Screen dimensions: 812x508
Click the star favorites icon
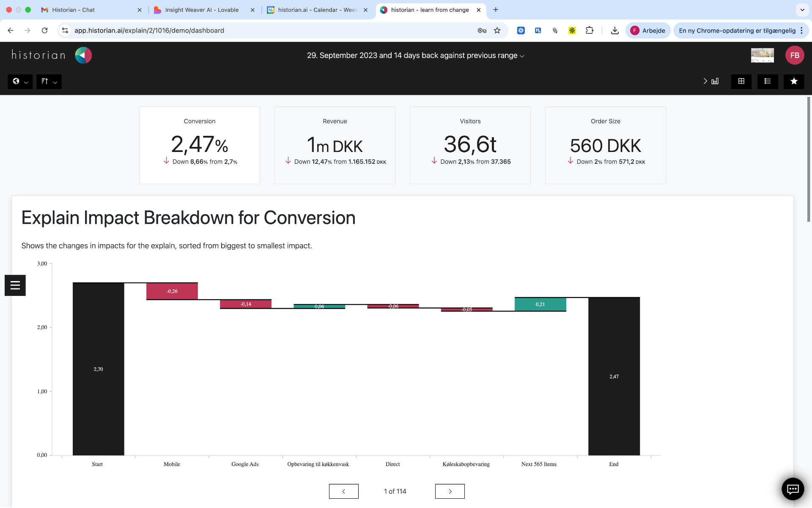794,81
